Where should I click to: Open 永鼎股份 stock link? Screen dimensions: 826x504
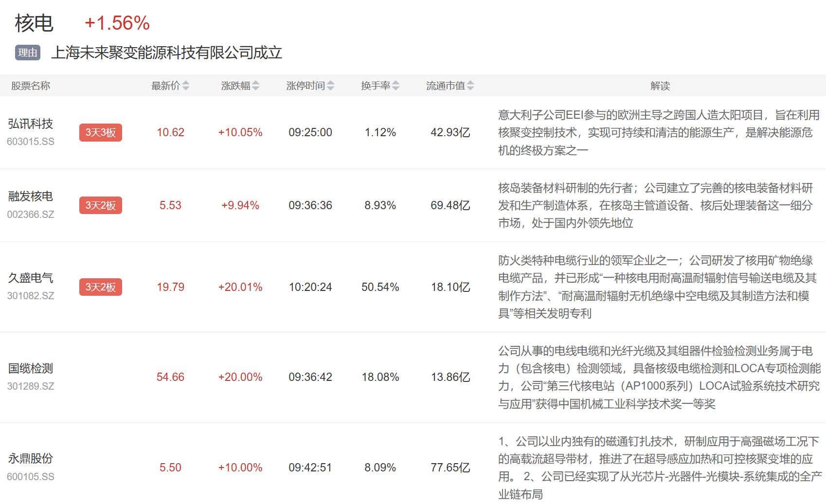coord(31,459)
